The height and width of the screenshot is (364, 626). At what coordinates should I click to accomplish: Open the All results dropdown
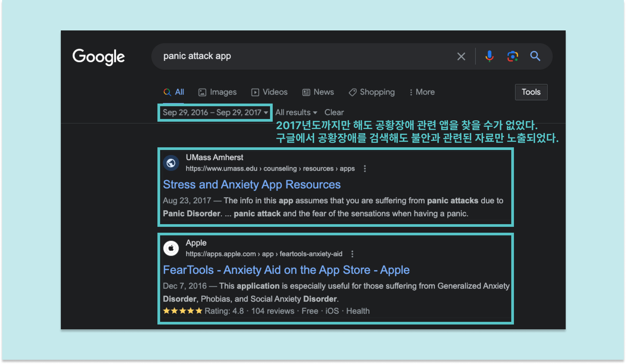tap(296, 112)
